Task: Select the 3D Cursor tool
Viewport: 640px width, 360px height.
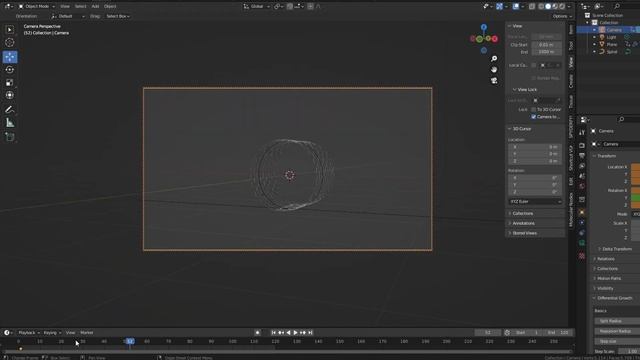Action: coord(10,42)
